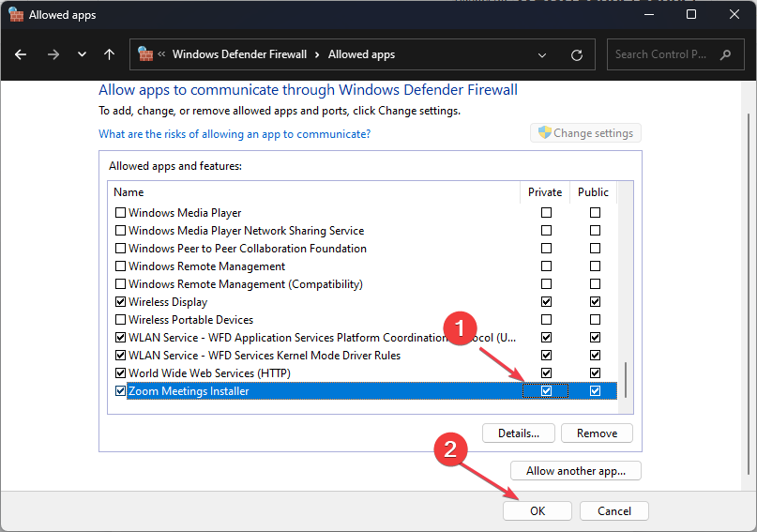Image resolution: width=757 pixels, height=532 pixels.
Task: Go forward with the right arrow
Action: pyautogui.click(x=53, y=54)
